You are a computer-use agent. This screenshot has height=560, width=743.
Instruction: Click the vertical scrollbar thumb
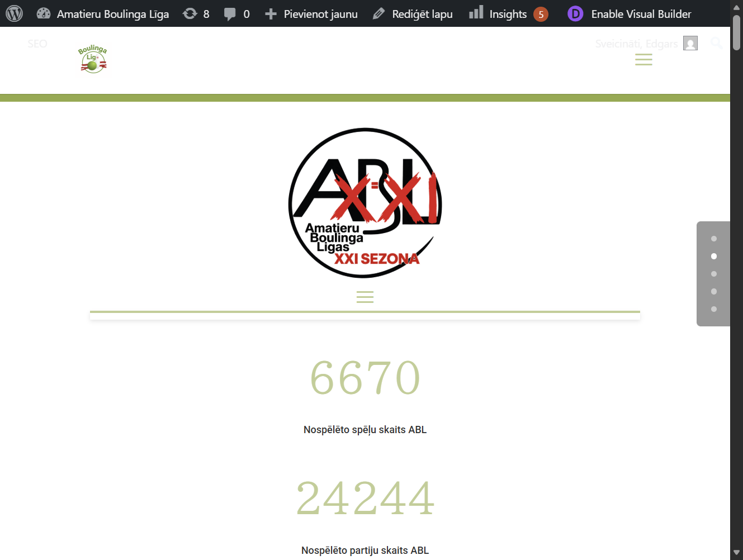tap(737, 32)
